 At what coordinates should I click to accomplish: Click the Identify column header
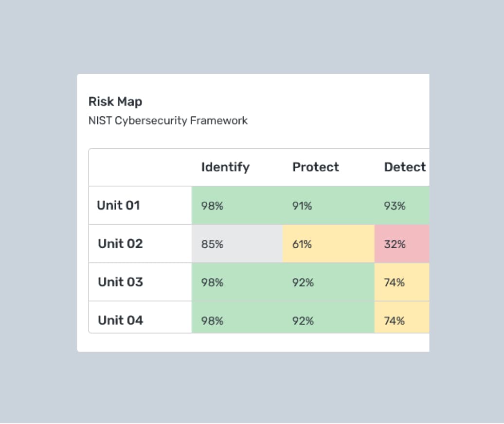[x=225, y=167]
